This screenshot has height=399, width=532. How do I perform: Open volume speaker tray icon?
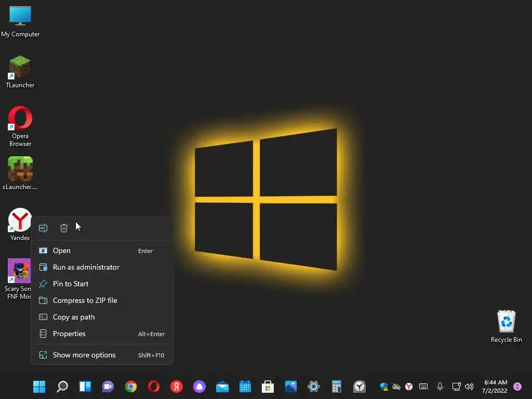tap(469, 387)
